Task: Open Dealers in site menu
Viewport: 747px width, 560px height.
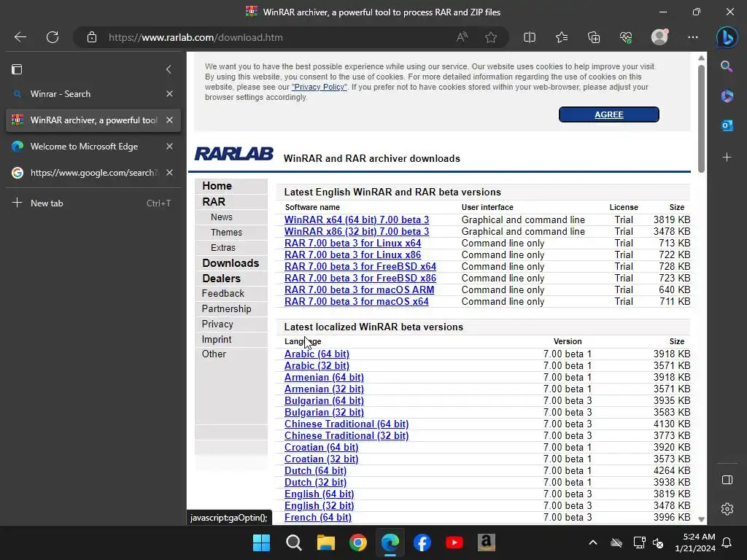Action: pos(221,278)
